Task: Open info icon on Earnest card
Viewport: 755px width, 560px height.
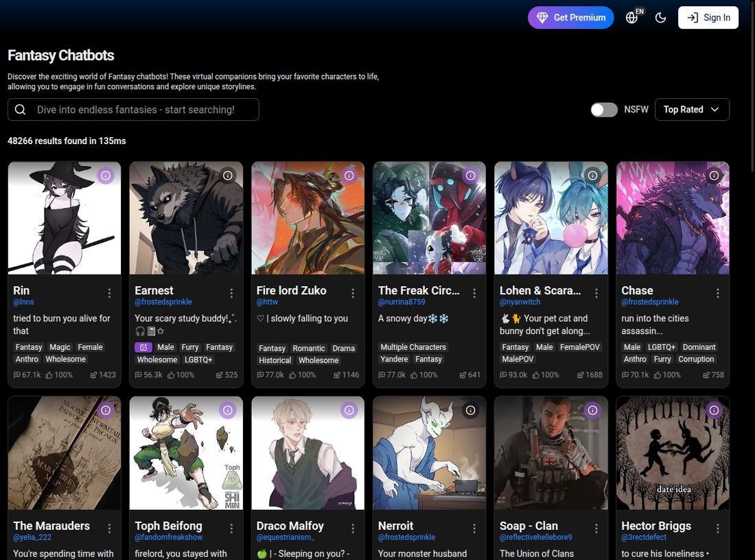Action: pyautogui.click(x=228, y=175)
